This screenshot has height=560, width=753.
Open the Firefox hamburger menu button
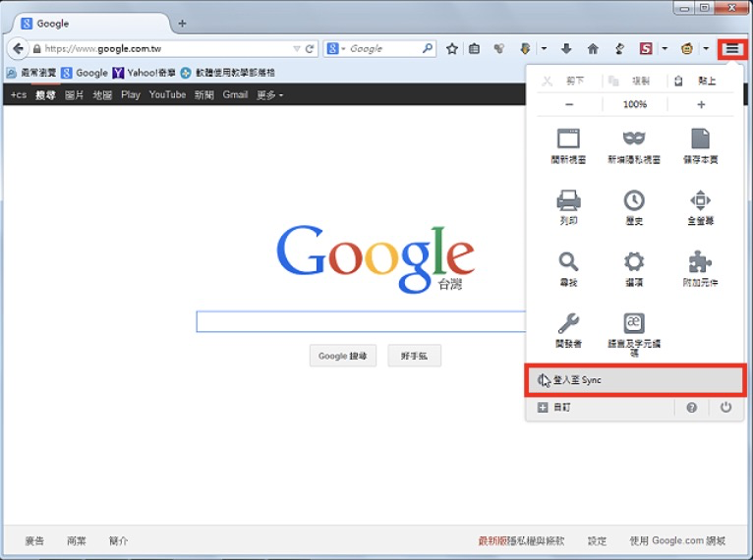(732, 48)
